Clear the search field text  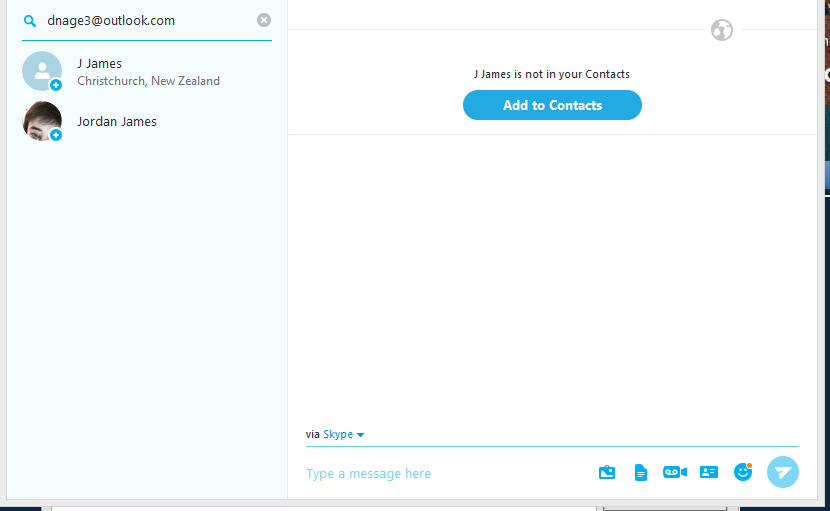point(264,20)
